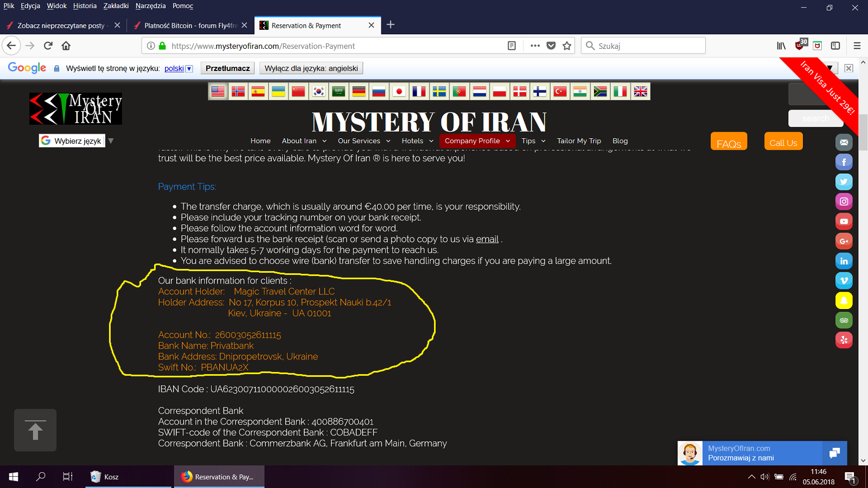868x488 pixels.
Task: Choose the Turkish flag language
Action: [x=560, y=92]
